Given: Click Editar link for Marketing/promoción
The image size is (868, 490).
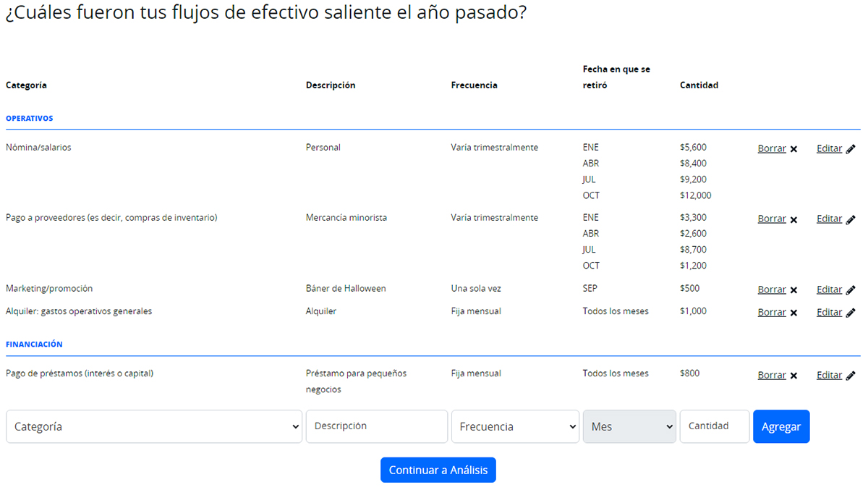Looking at the screenshot, I should pyautogui.click(x=829, y=290).
